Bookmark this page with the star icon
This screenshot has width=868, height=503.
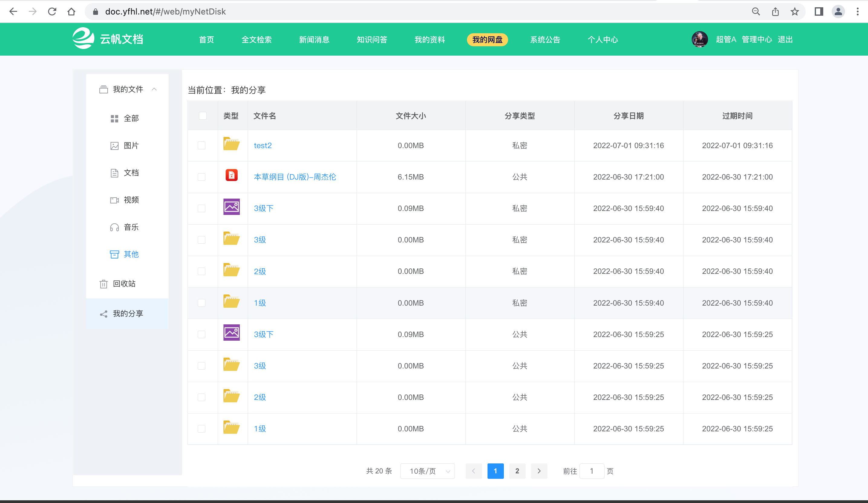pos(795,12)
